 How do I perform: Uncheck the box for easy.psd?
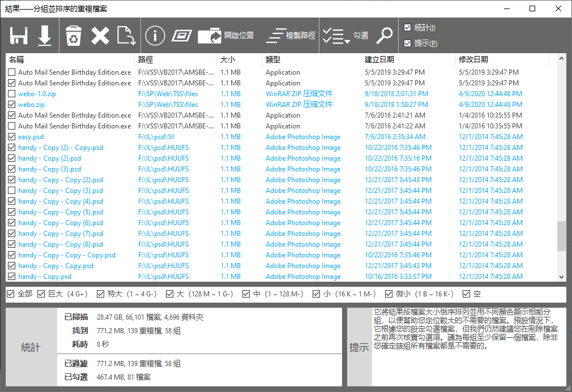pyautogui.click(x=12, y=137)
